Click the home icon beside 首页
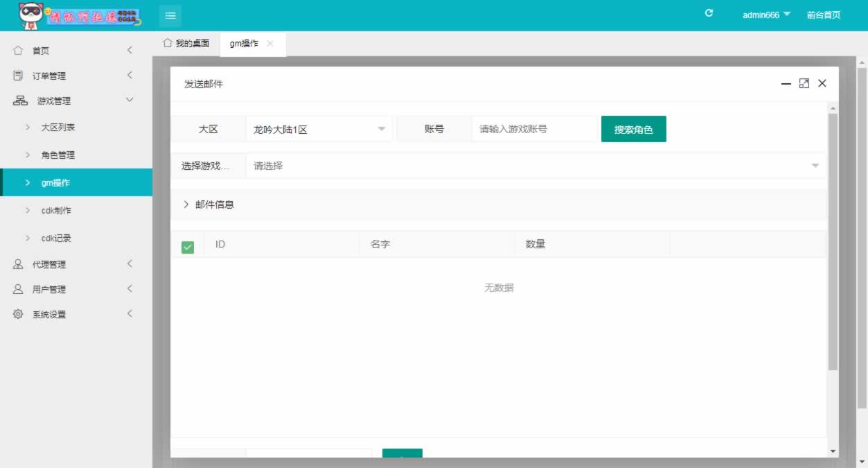Screen dimensions: 868x468 18,51
